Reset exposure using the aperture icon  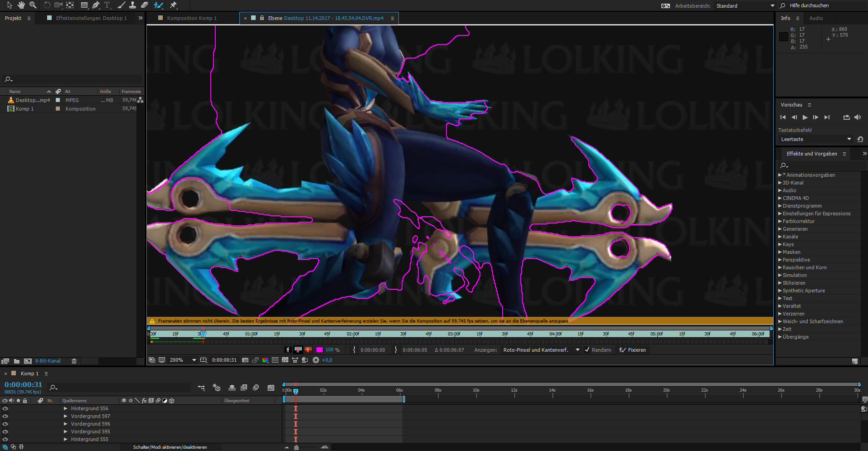tap(316, 360)
